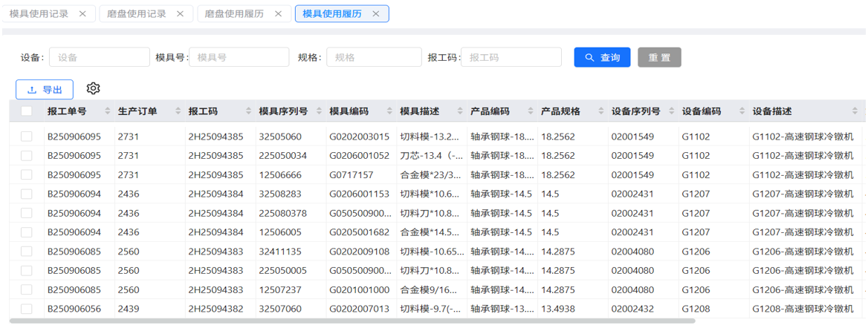This screenshot has height=328, width=868.
Task: Switch to the 模具使用记录 tab
Action: pos(39,13)
